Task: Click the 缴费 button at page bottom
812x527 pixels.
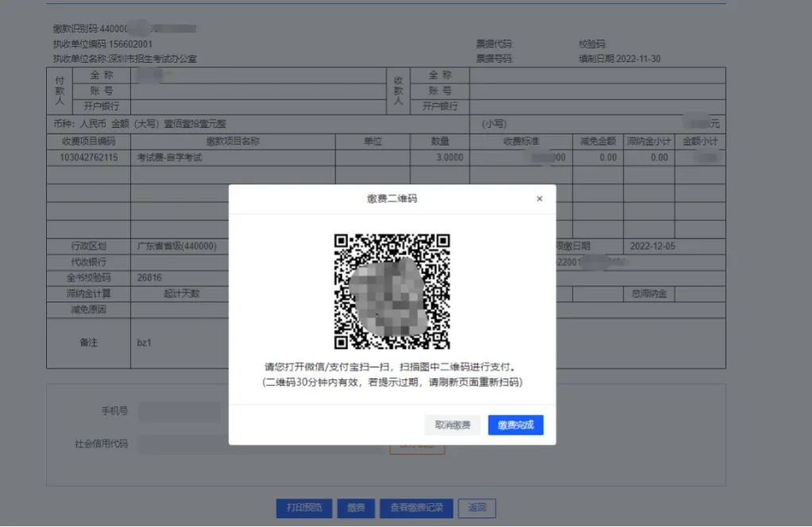Action: coord(356,508)
